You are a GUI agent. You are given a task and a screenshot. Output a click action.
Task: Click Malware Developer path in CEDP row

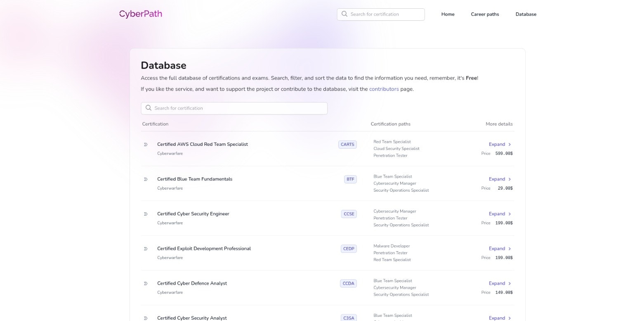[x=392, y=246]
